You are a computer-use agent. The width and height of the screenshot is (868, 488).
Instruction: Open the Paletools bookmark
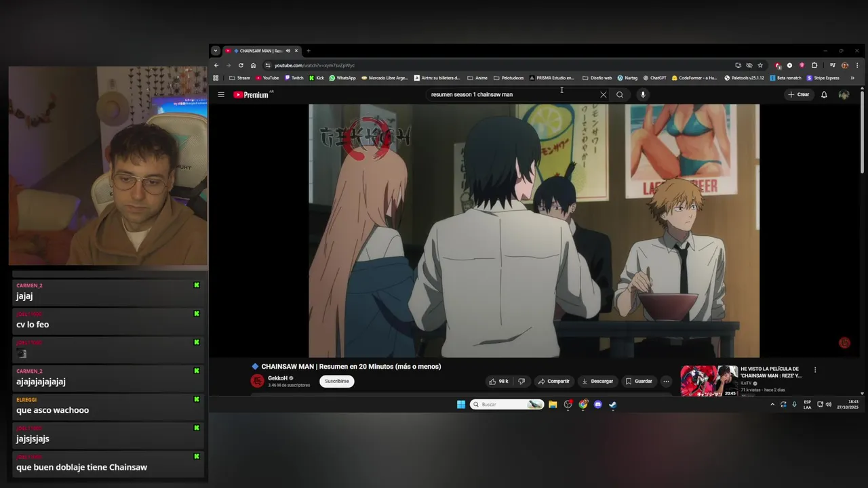click(744, 78)
